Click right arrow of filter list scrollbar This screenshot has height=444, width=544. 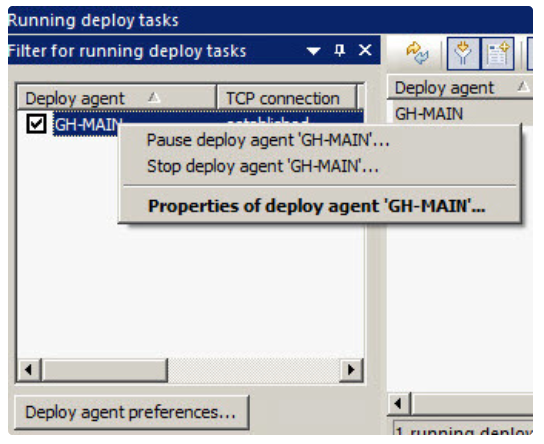(x=351, y=370)
